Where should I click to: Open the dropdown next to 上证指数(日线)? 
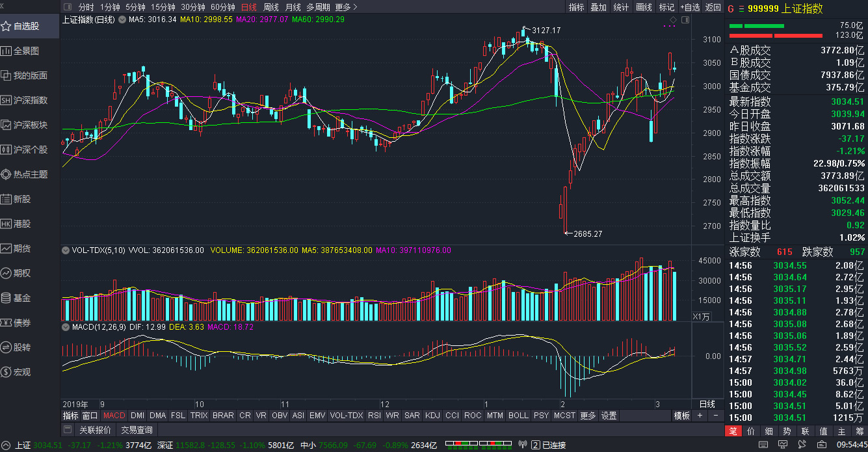(122, 20)
